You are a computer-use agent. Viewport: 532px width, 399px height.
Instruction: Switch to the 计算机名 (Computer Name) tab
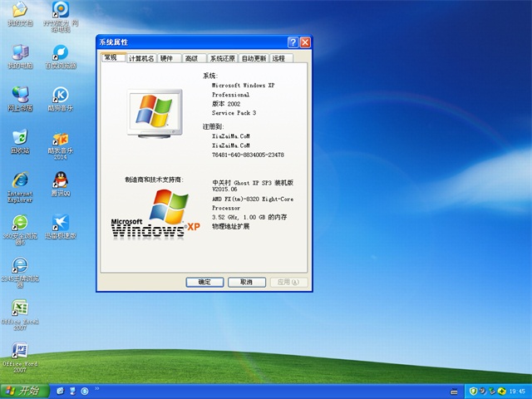coord(141,58)
